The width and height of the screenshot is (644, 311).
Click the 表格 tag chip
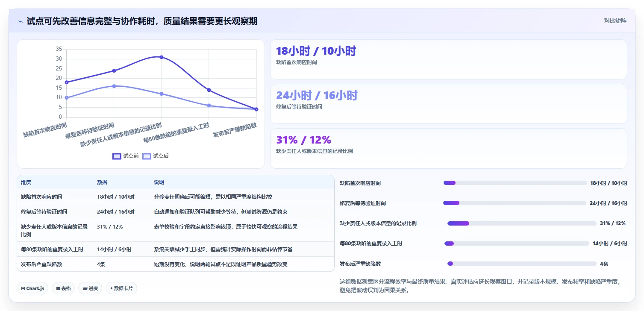pyautogui.click(x=63, y=288)
